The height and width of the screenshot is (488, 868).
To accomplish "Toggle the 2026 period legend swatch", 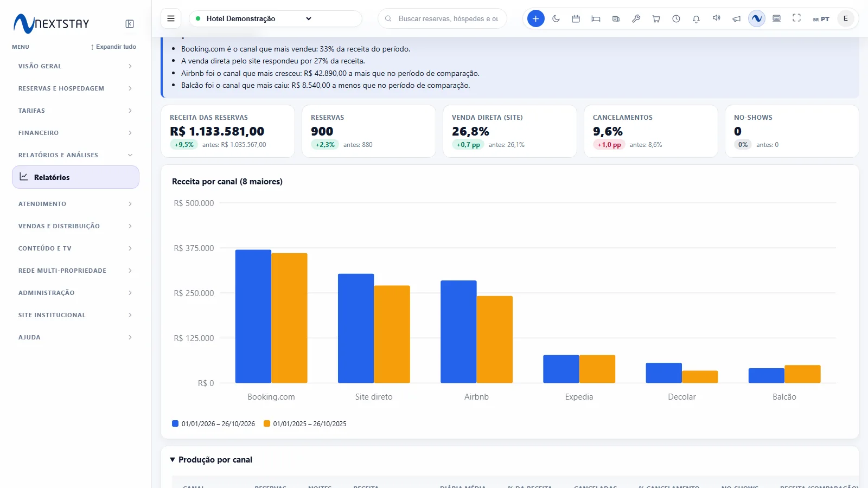I will pos(175,423).
